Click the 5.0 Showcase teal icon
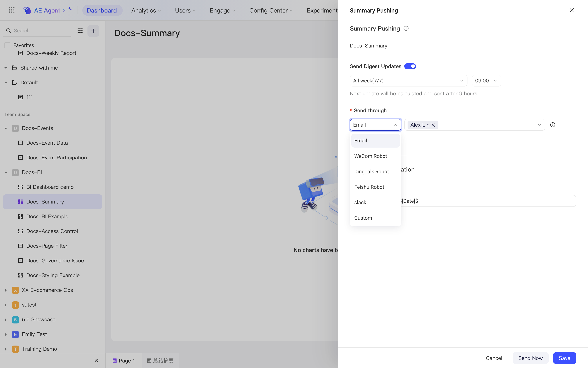This screenshot has height=368, width=588. click(15, 320)
